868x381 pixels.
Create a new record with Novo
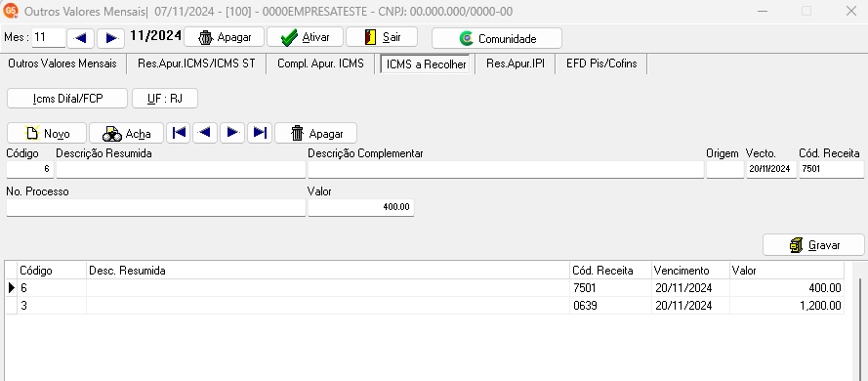[47, 133]
